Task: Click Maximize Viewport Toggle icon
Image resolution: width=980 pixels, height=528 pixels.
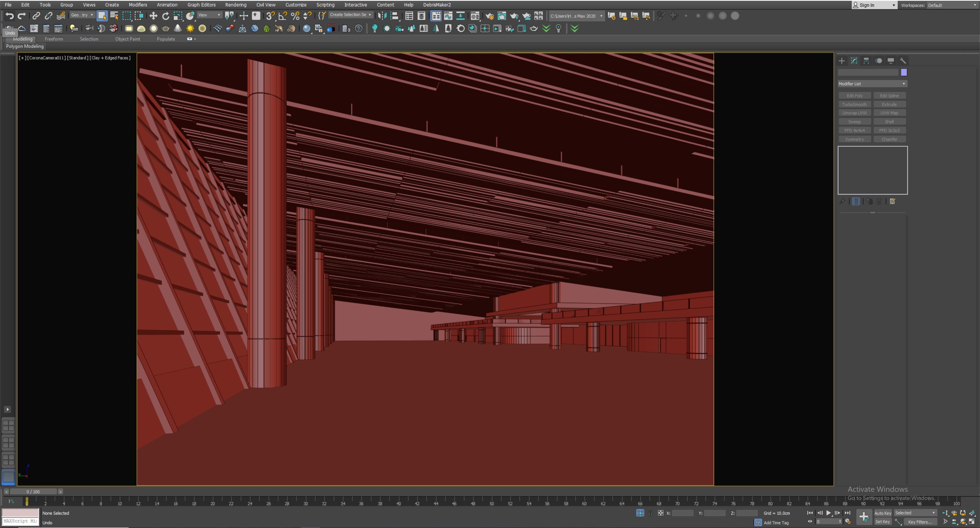Action: [x=971, y=522]
